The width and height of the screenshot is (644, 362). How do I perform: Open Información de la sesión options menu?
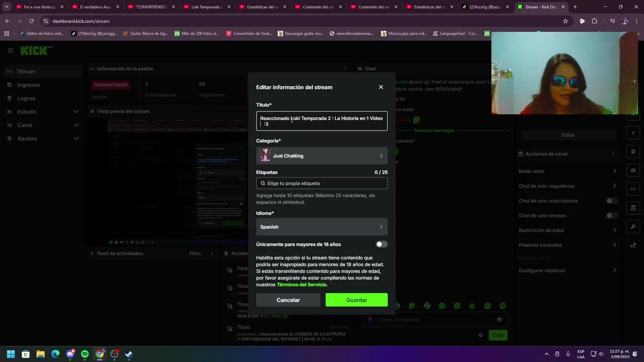click(x=345, y=69)
